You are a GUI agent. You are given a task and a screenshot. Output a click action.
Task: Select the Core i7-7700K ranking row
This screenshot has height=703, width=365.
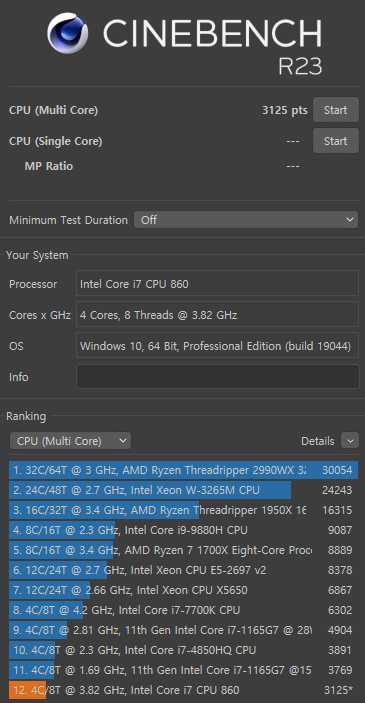183,610
